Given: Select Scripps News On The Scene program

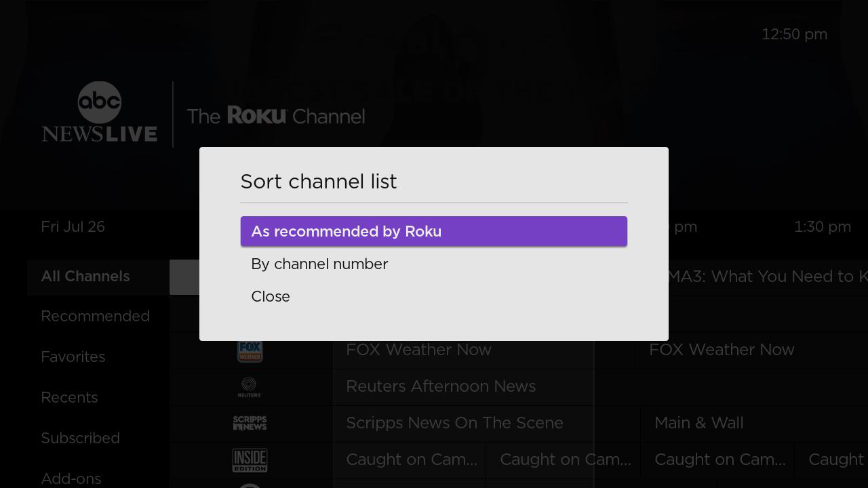Looking at the screenshot, I should (486, 423).
